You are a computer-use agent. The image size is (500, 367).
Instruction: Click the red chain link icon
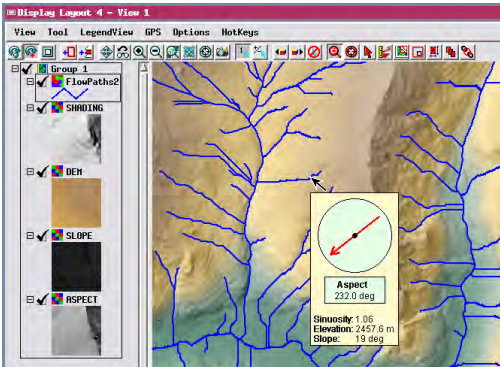(467, 52)
